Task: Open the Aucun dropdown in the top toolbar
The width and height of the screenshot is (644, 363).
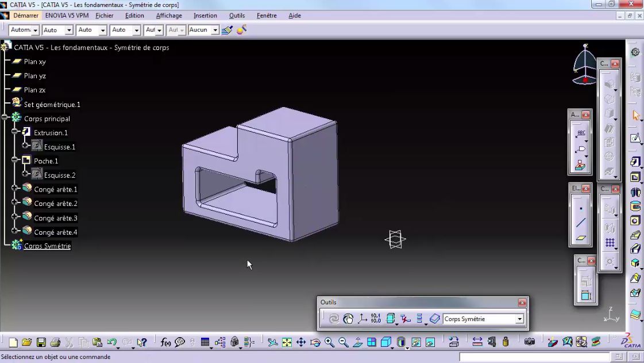Action: pos(215,30)
